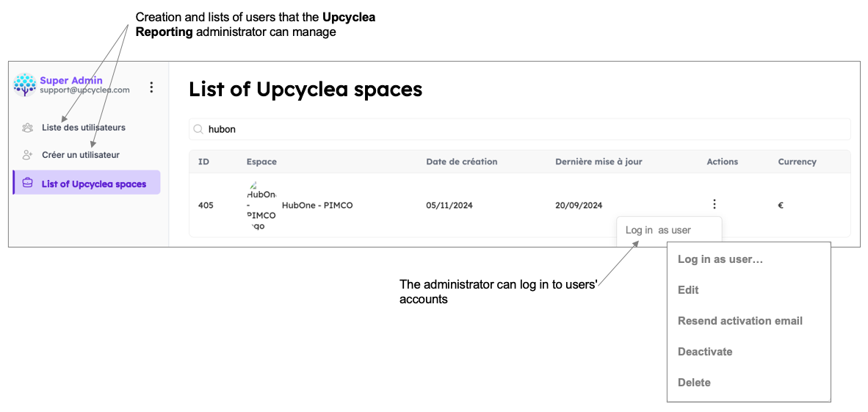This screenshot has width=868, height=412.
Task: Click the creation date 05/11/2024
Action: pos(449,206)
